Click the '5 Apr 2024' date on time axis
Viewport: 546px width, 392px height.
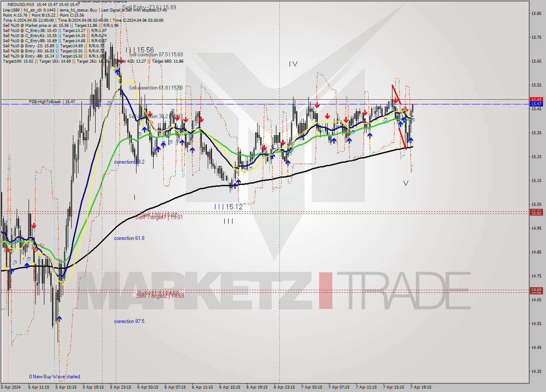point(11,387)
